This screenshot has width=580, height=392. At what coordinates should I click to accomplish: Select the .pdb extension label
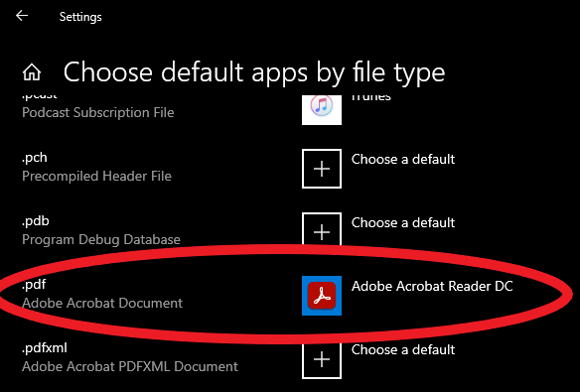tap(36, 221)
